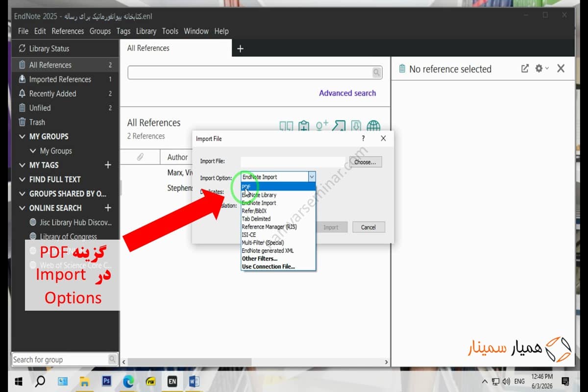The image size is (588, 392).
Task: Collapse the My Groups subgroup chevron
Action: click(33, 151)
